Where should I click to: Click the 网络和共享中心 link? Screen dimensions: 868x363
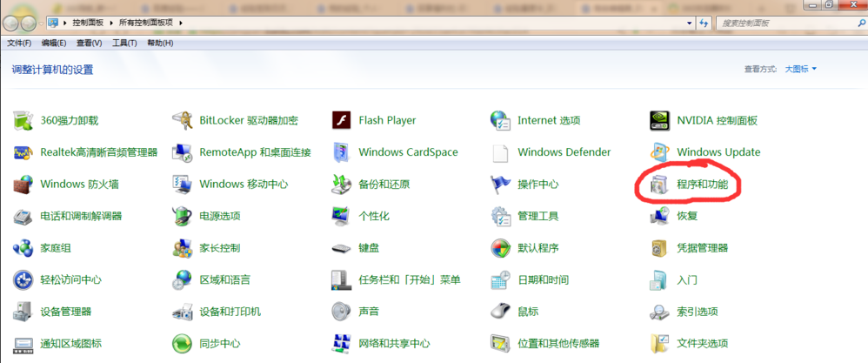394,344
